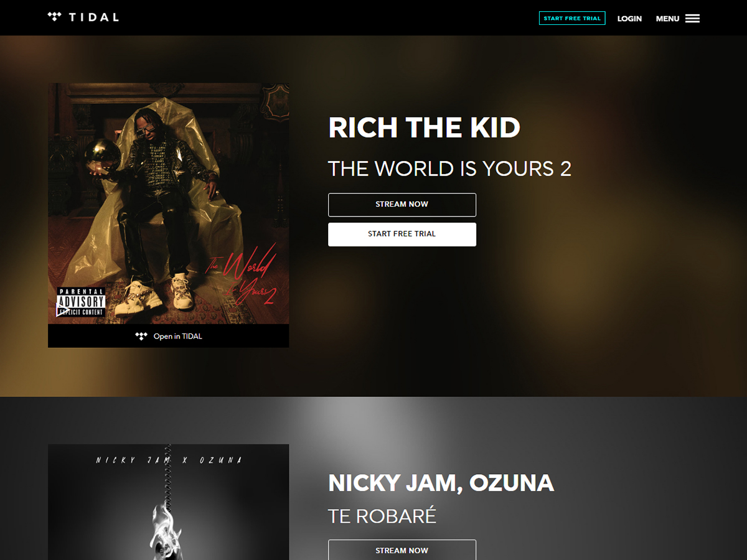Viewport: 747px width, 560px height.
Task: Click the Parental Advisory badge on the cover
Action: point(81,302)
